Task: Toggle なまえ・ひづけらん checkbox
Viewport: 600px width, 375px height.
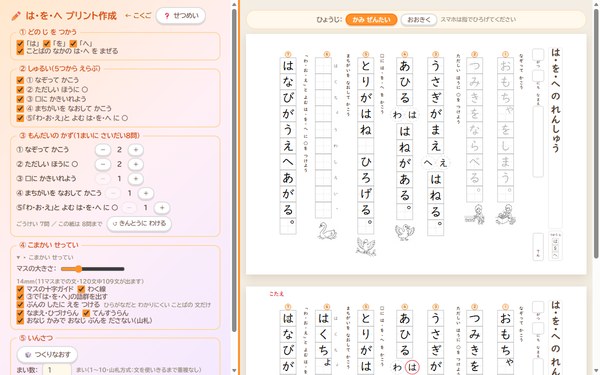Action: [x=21, y=313]
